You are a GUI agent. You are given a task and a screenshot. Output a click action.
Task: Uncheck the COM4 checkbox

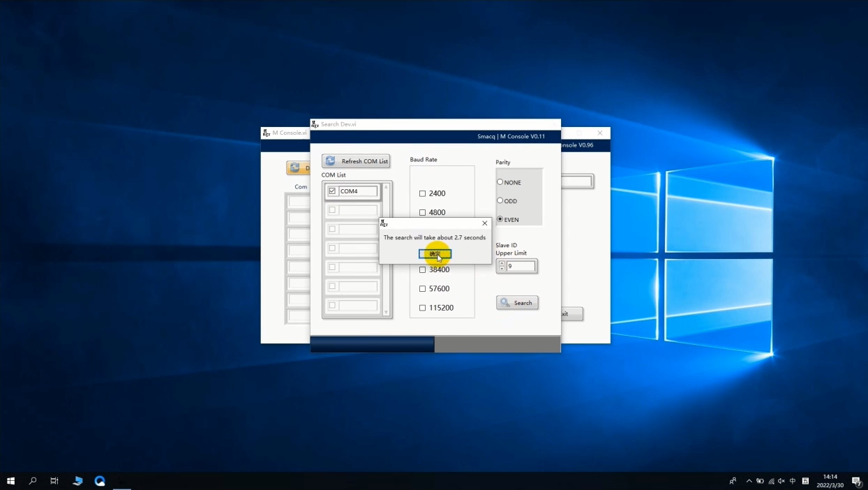pos(332,191)
